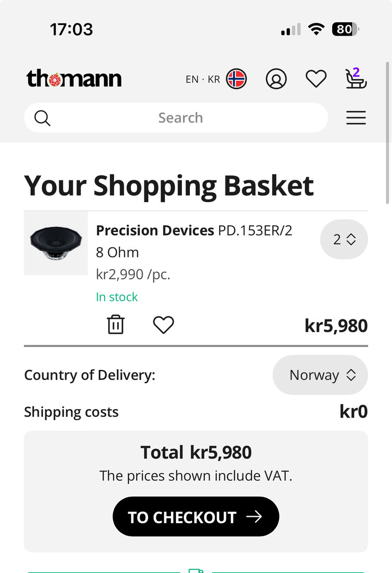The height and width of the screenshot is (573, 392).
Task: Focus the Search input field
Action: pyautogui.click(x=180, y=118)
